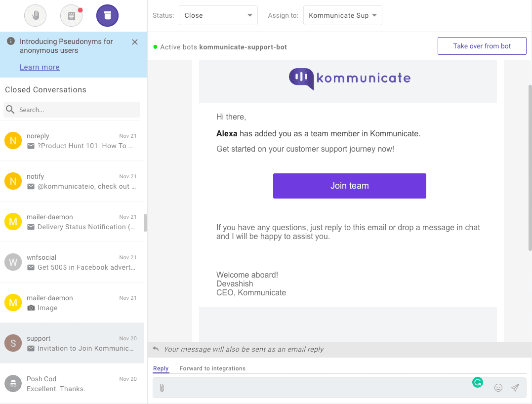Viewport: 532px width, 404px height.
Task: Open the Posh Cod anonymous user avatar
Action: 13,384
